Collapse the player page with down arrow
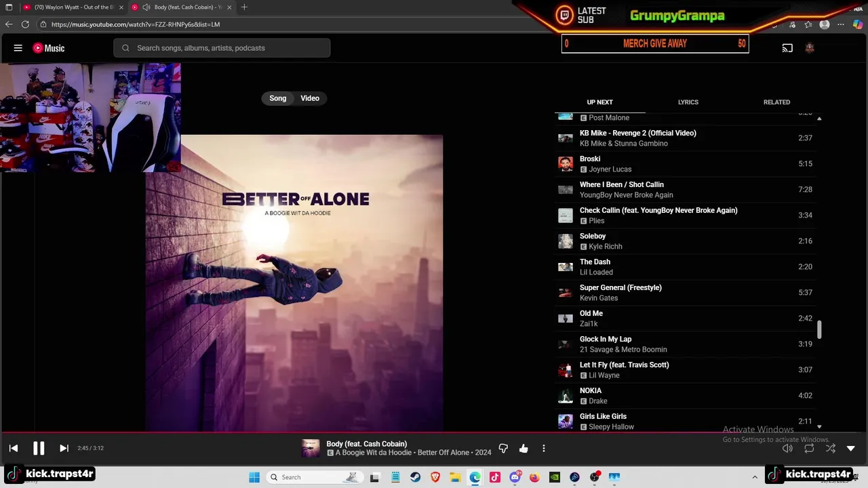Image resolution: width=868 pixels, height=488 pixels. [x=851, y=448]
